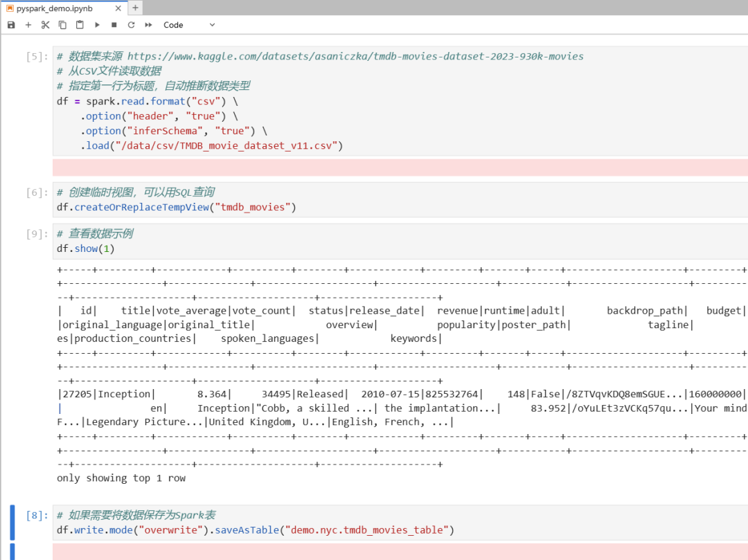Click the 'vote_average' column header in output
Screen dimensions: 748x560
pyautogui.click(x=191, y=311)
